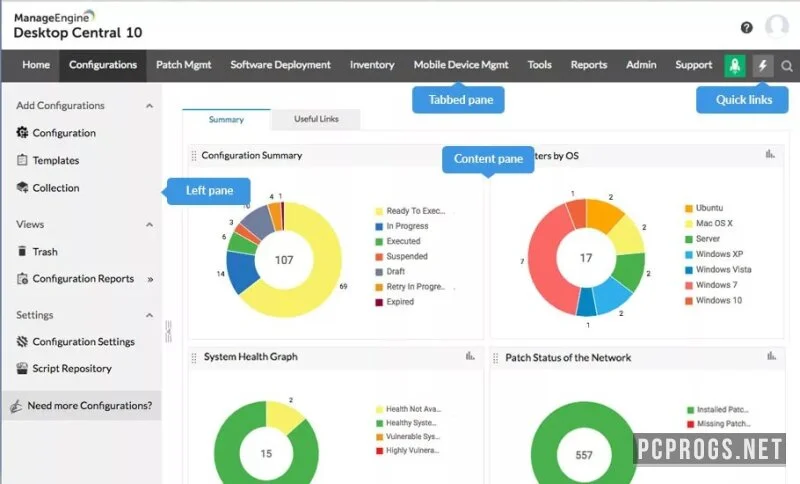Open Configuration Settings
This screenshot has width=800, height=484.
pos(84,342)
